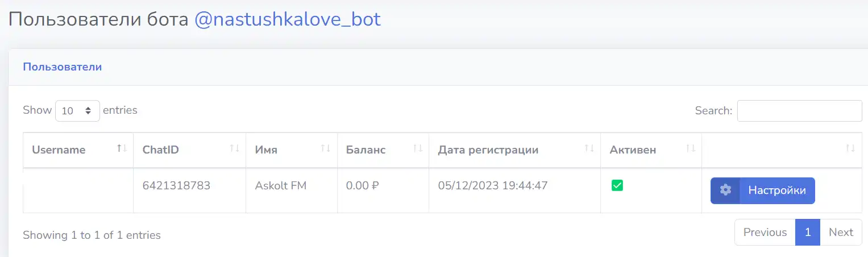Sort by Дата регистрации column arrows
The width and height of the screenshot is (868, 257).
pyautogui.click(x=589, y=148)
